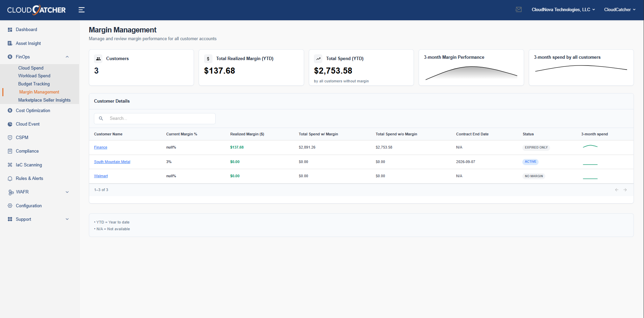Select Marketplace Seller Insights
Image resolution: width=644 pixels, height=318 pixels.
(45, 100)
